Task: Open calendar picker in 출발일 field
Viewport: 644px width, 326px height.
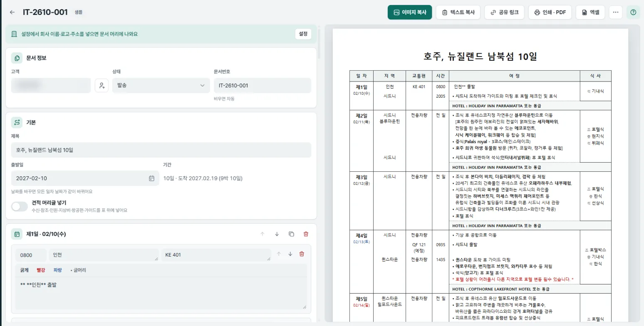Action: tap(151, 178)
